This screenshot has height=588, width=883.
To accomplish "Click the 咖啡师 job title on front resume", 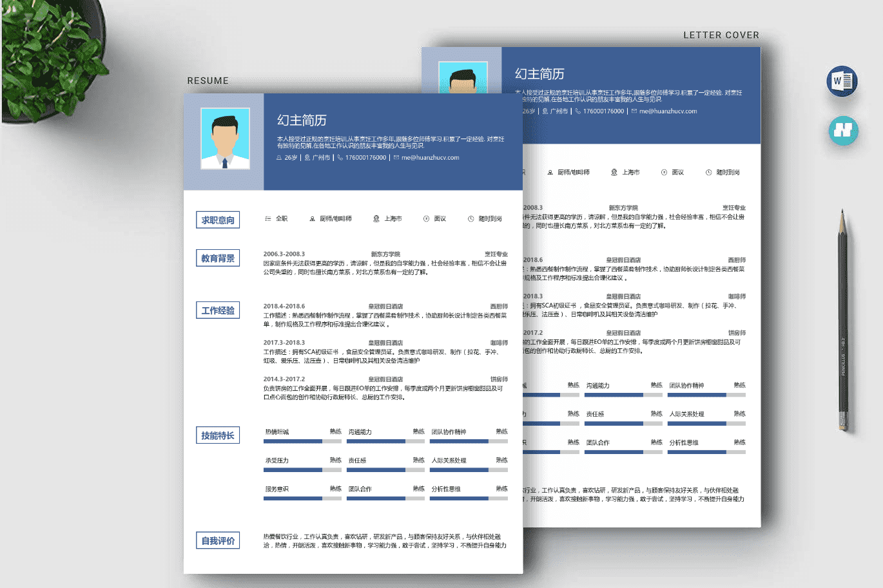I will (499, 343).
